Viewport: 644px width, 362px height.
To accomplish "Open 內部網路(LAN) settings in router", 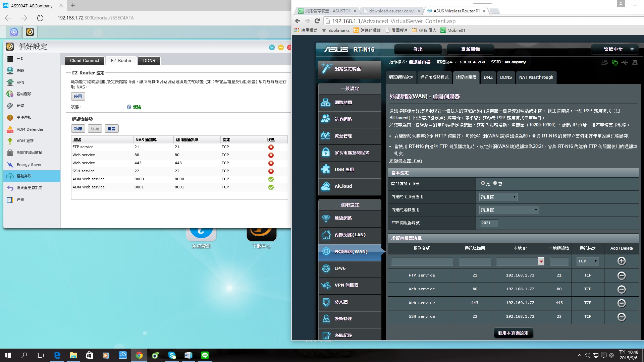I will pos(350,235).
